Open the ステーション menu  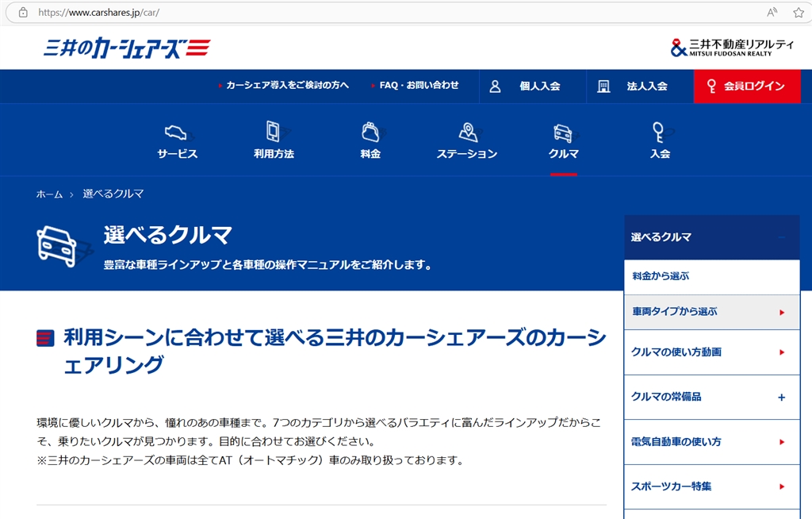tap(467, 153)
